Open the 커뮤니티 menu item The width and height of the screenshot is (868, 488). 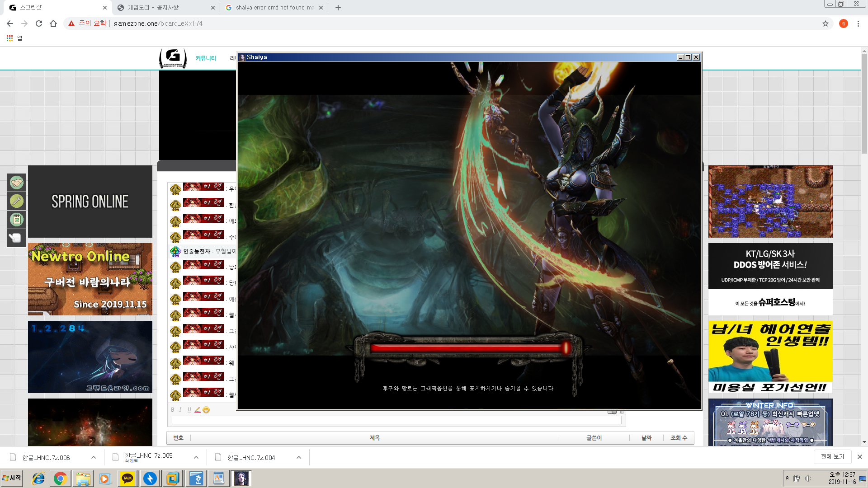tap(206, 58)
